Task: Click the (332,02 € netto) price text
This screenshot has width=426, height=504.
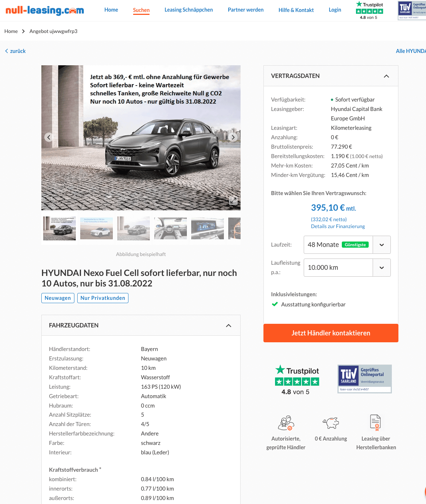Action: pyautogui.click(x=329, y=219)
